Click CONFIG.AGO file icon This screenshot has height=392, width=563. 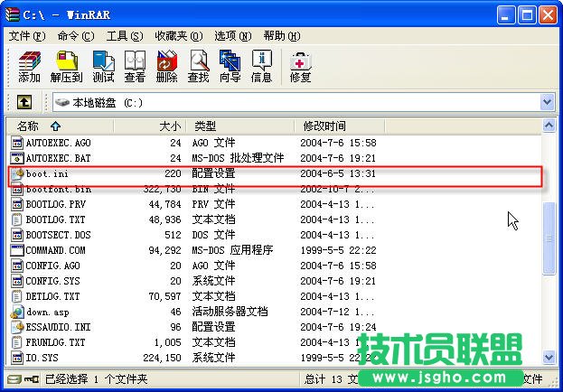click(x=17, y=266)
